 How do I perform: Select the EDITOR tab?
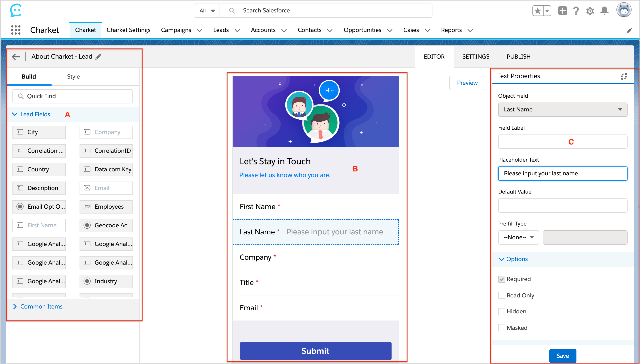pyautogui.click(x=434, y=57)
